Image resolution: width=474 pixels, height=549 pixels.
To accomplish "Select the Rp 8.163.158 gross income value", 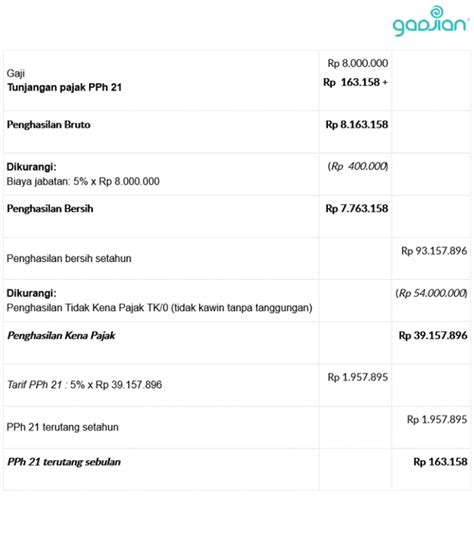I will point(357,125).
